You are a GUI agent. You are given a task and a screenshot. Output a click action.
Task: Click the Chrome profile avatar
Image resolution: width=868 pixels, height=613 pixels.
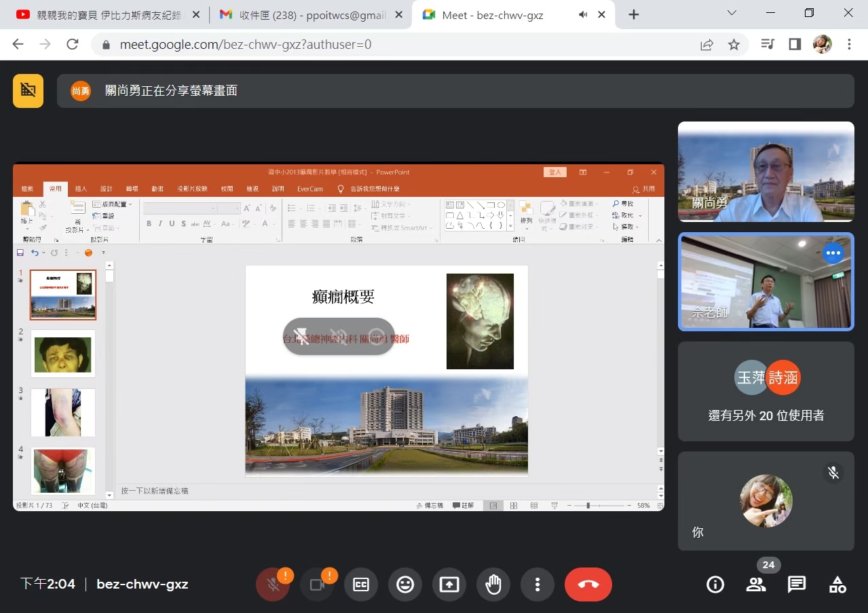823,44
